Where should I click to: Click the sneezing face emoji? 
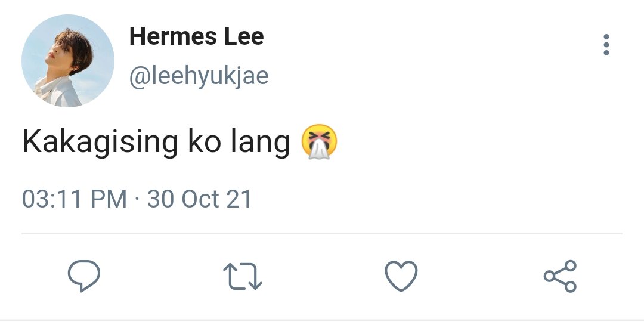coord(319,142)
